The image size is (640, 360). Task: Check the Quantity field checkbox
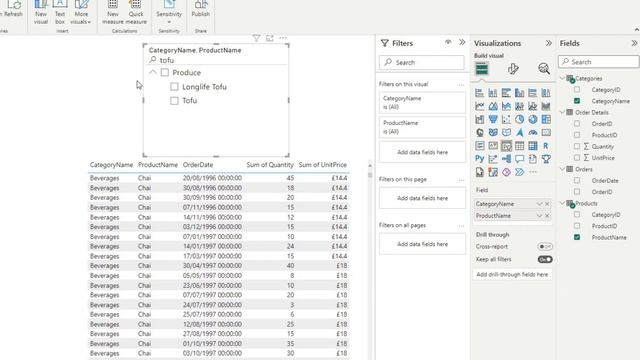click(x=577, y=146)
